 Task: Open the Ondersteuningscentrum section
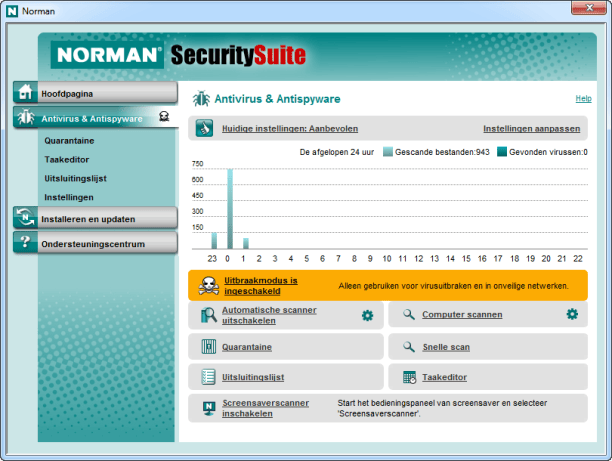pos(95,243)
